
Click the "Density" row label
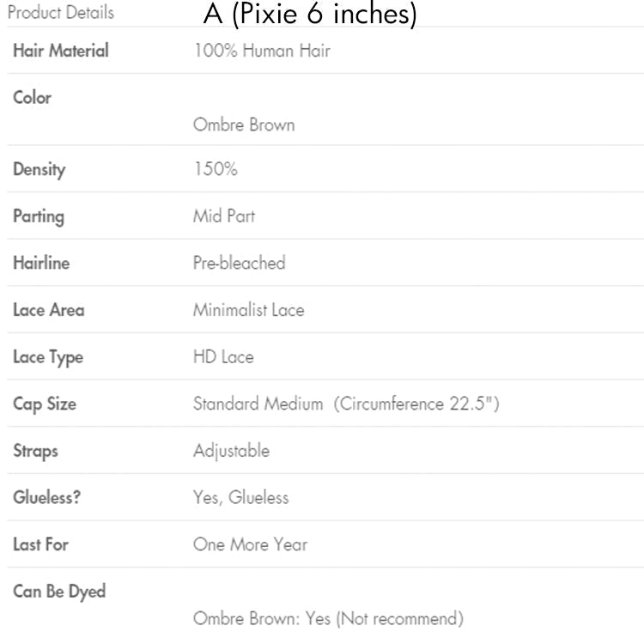point(39,169)
